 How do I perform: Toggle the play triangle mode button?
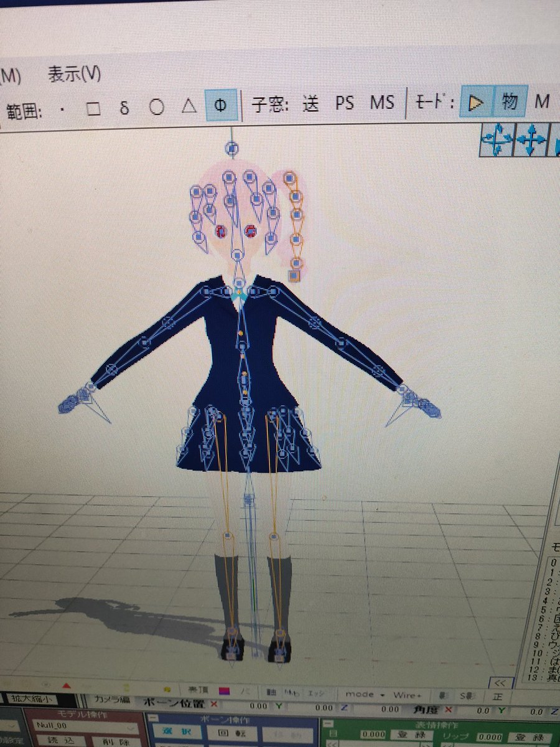477,101
